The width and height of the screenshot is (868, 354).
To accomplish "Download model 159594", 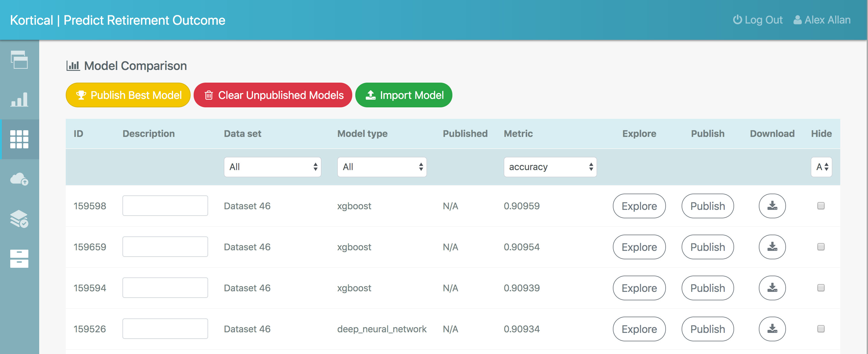I will coord(772,288).
